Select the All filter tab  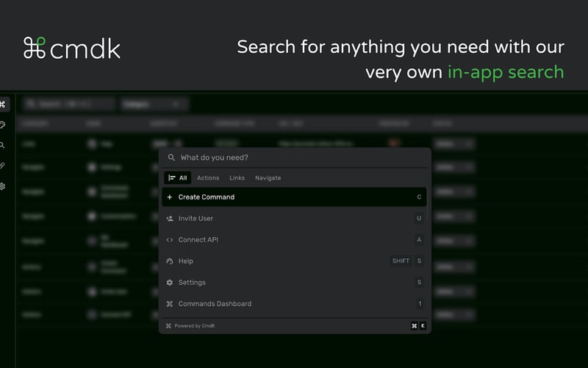click(x=178, y=178)
